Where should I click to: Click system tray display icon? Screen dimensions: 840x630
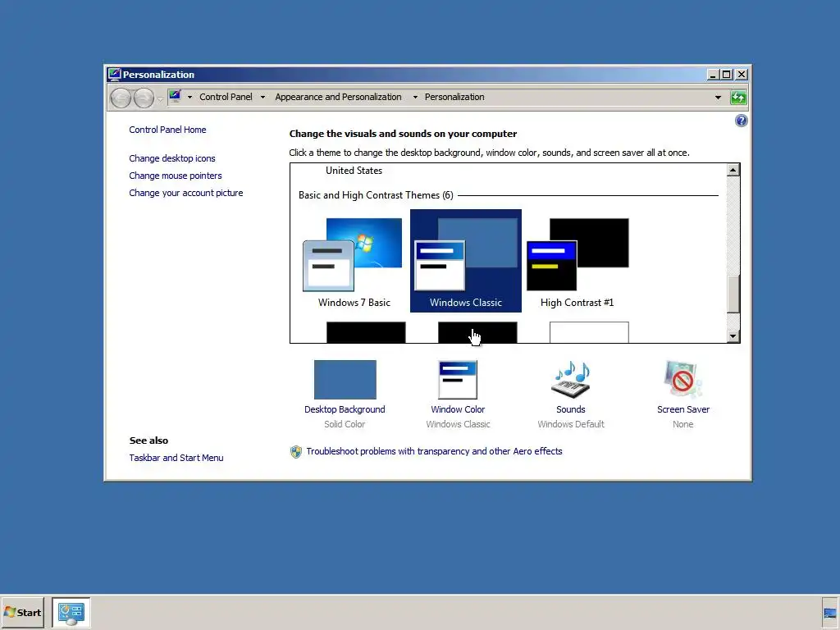point(830,614)
